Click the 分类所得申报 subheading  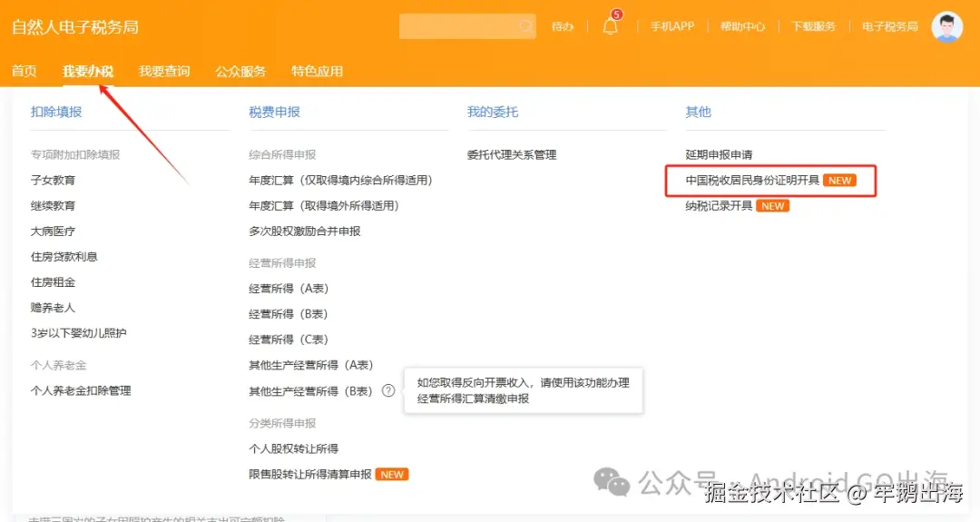click(x=282, y=423)
